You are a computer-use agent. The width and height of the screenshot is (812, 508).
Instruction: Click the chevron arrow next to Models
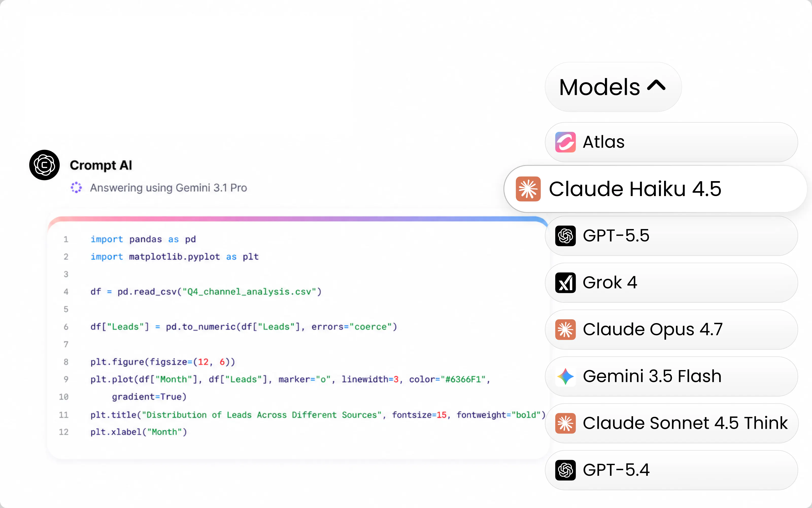(x=656, y=85)
